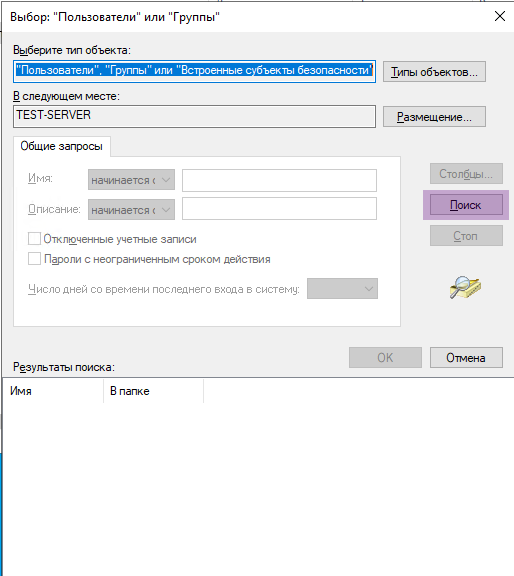Click the Стоп button
The width and height of the screenshot is (514, 576).
[x=466, y=235]
